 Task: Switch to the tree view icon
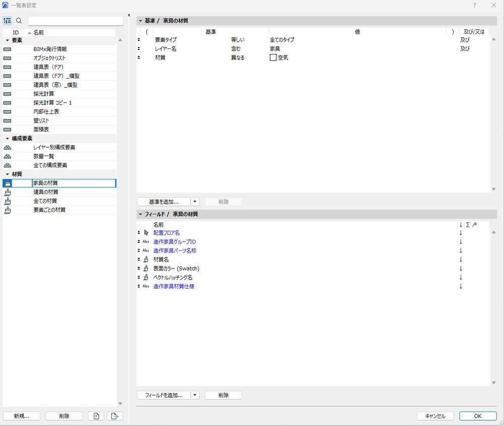(7, 21)
